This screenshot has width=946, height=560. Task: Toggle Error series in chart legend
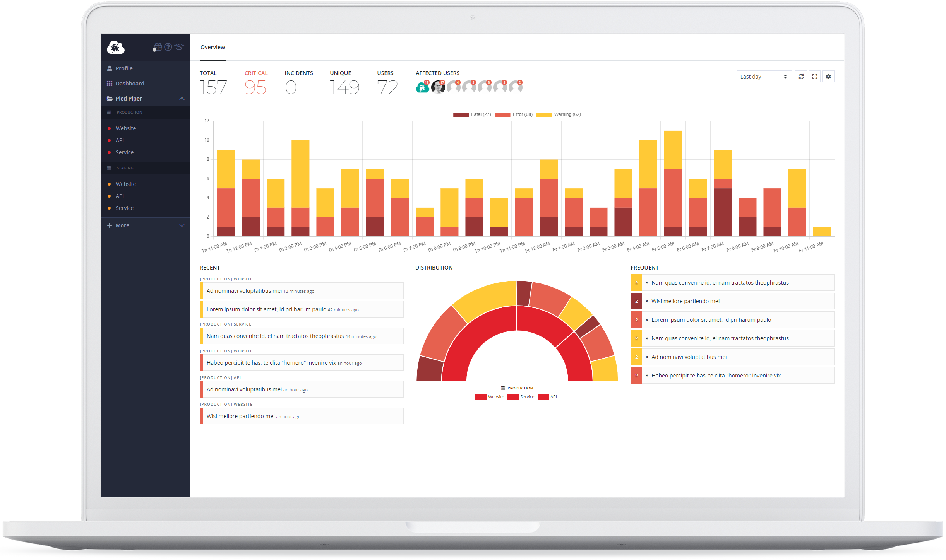pos(514,114)
